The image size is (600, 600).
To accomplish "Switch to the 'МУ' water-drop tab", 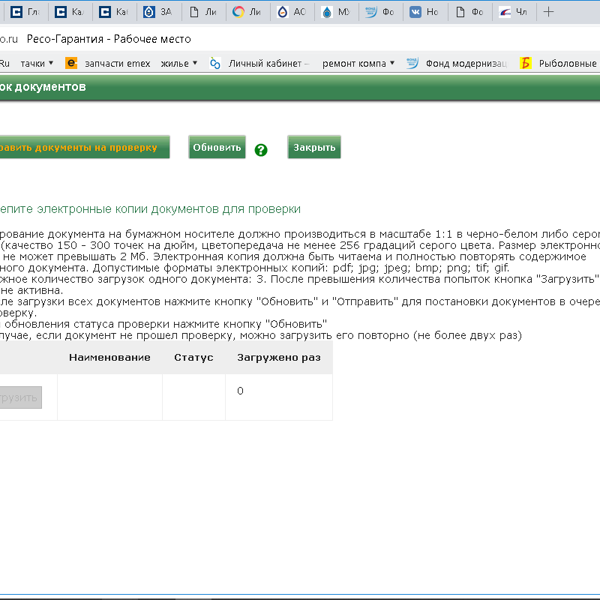I will 336,12.
